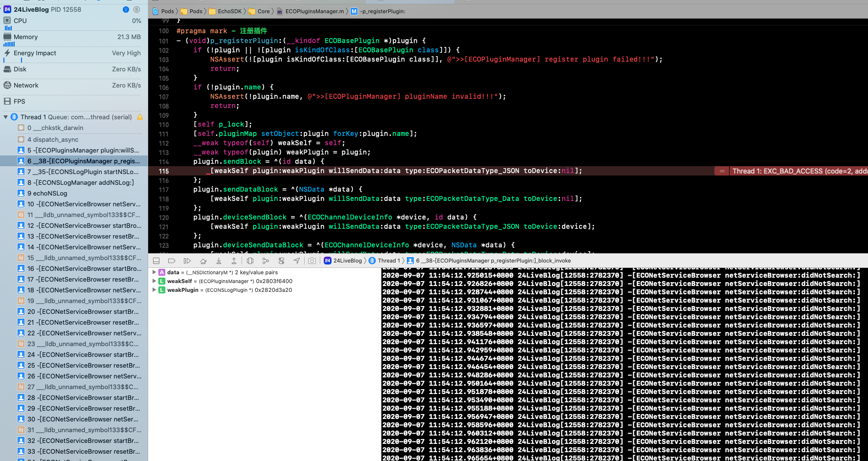Click the capture screenshot camera icon
This screenshot has width=868, height=461.
(312, 261)
